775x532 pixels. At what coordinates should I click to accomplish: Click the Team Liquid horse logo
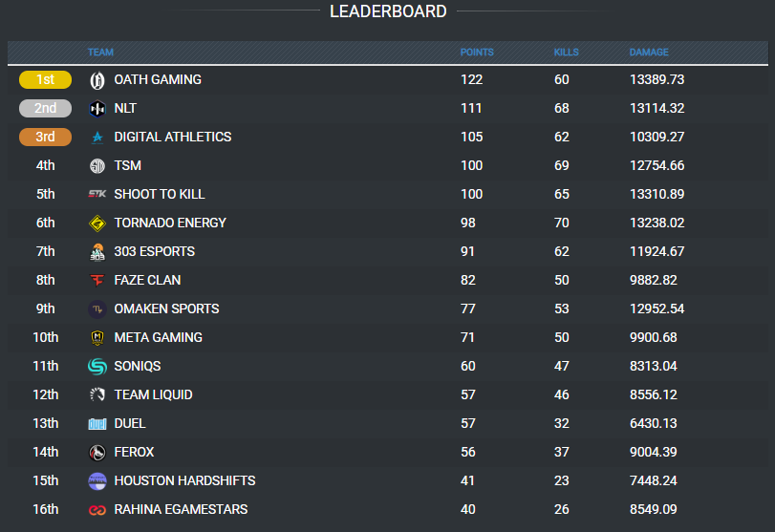[x=97, y=394]
